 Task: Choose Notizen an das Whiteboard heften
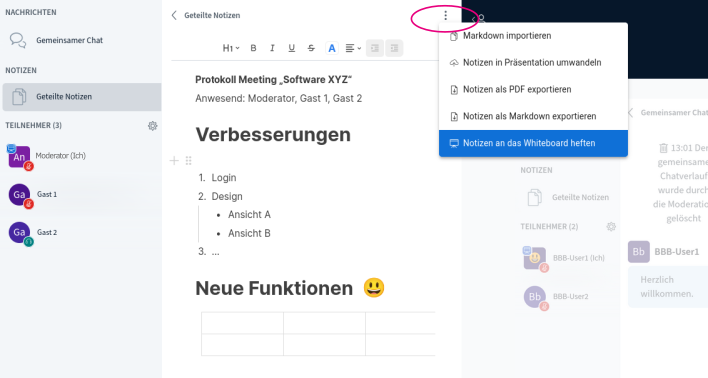(533, 144)
